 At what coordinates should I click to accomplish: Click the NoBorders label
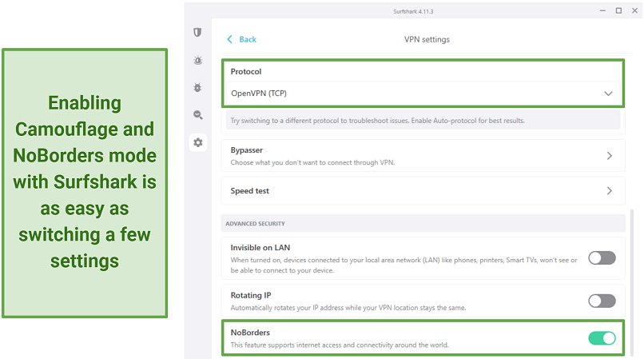point(250,333)
